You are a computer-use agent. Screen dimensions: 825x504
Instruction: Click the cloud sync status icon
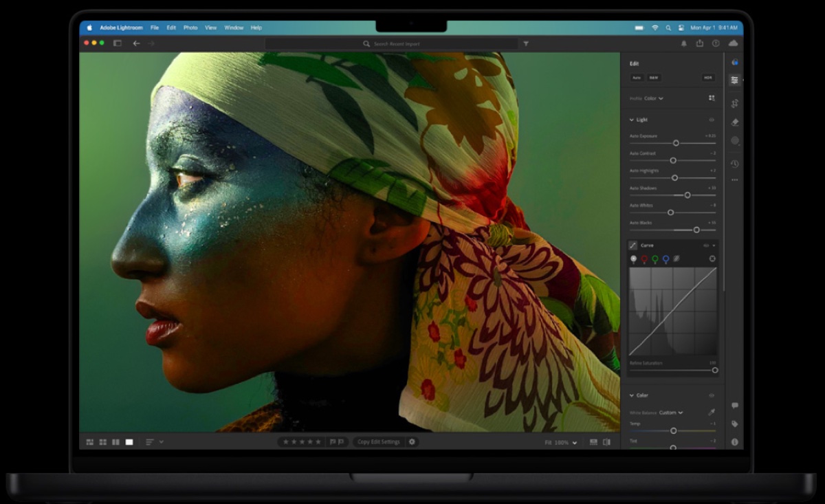(x=734, y=43)
